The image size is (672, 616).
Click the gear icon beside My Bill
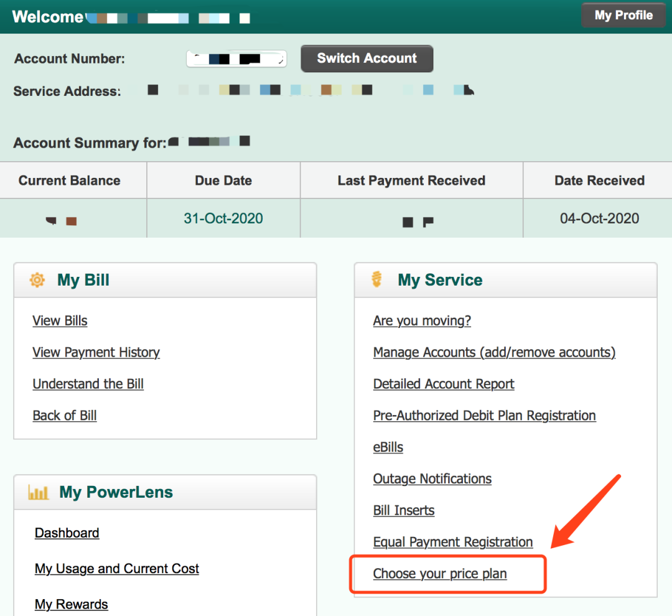coord(37,280)
